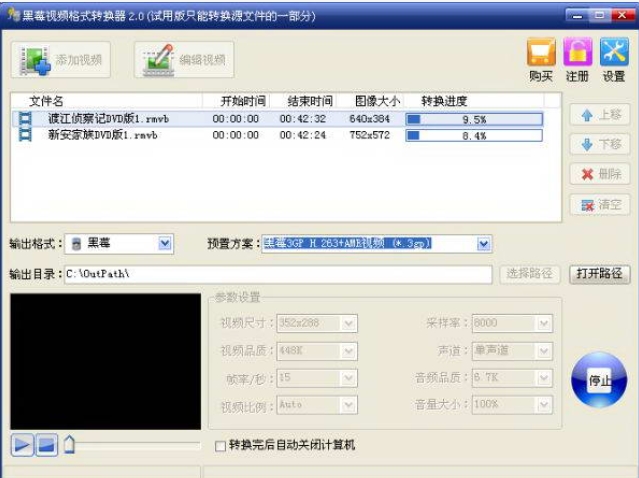Open the 声道 单声道 dropdown
639x478 pixels.
coord(544,351)
